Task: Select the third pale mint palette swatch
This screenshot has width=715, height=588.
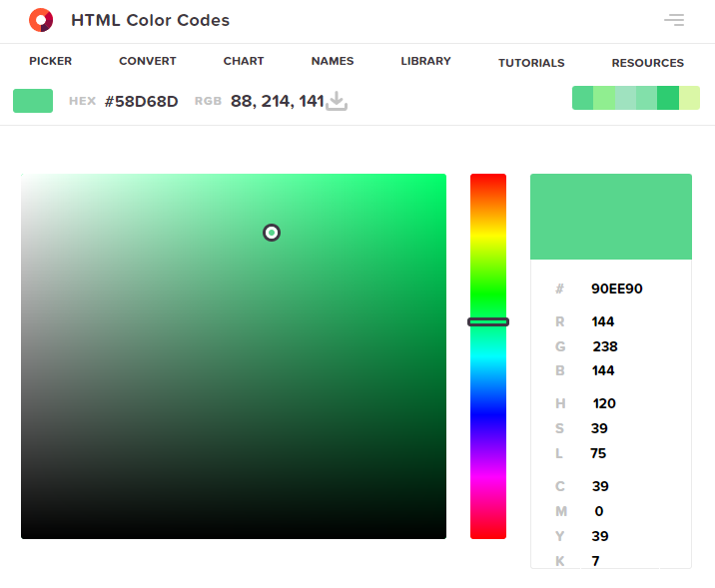Action: tap(625, 98)
